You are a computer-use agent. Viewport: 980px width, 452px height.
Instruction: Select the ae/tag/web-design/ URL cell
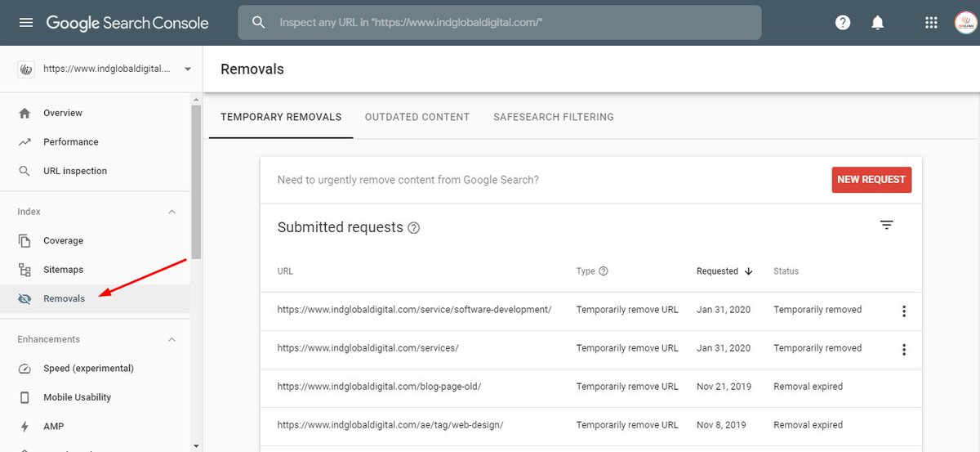tap(390, 425)
